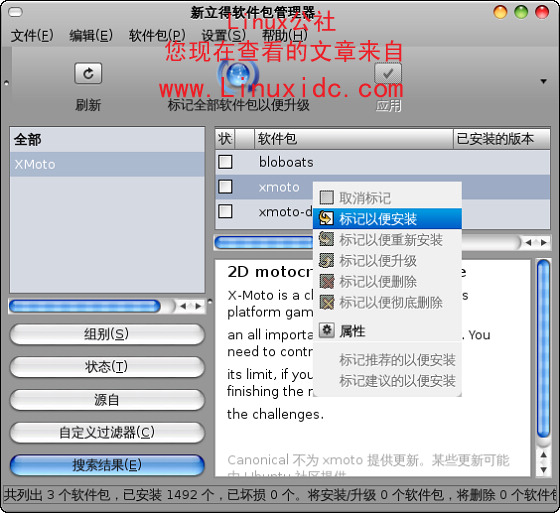Tick the checkbox for xmoto package

coord(225,186)
